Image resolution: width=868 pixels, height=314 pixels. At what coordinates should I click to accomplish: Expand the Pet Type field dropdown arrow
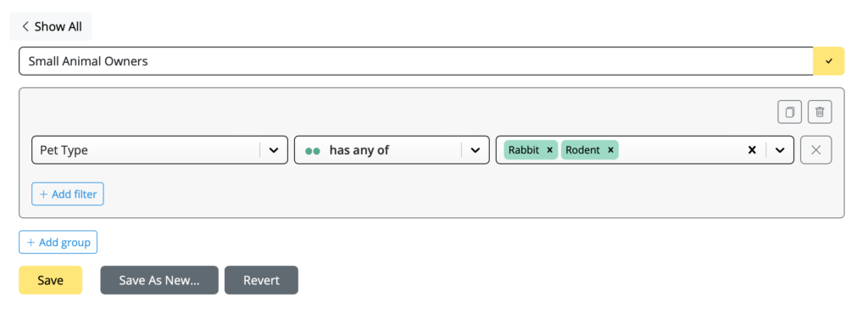[274, 150]
